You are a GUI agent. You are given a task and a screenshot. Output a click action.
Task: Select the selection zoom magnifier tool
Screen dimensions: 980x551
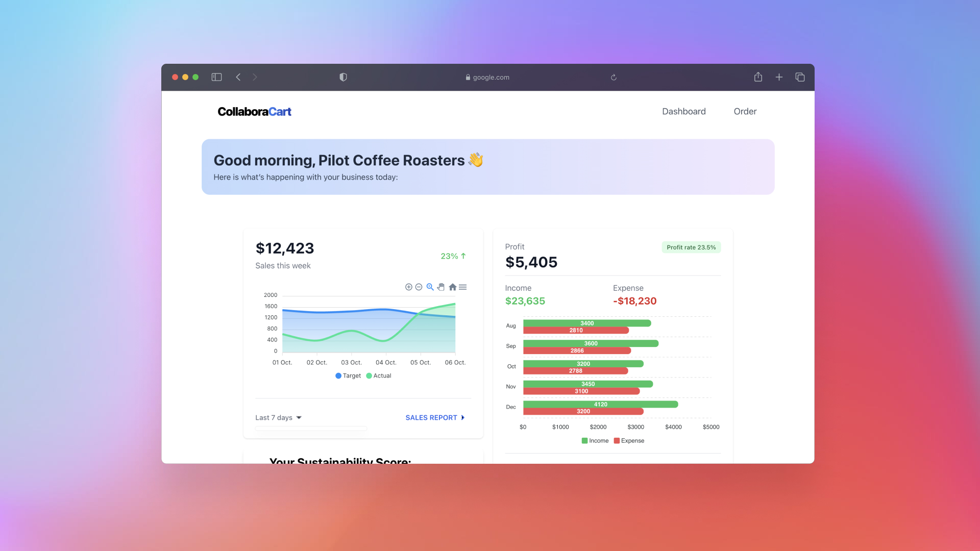point(430,287)
